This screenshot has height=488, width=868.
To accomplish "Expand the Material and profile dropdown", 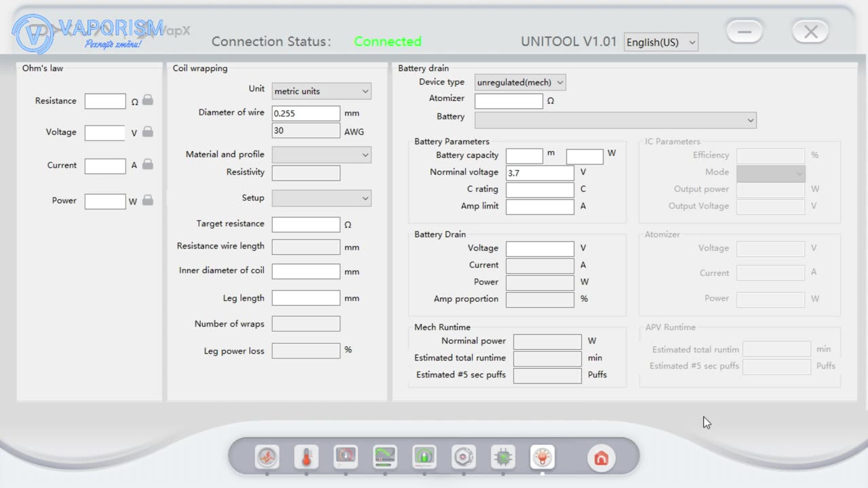I will [321, 155].
